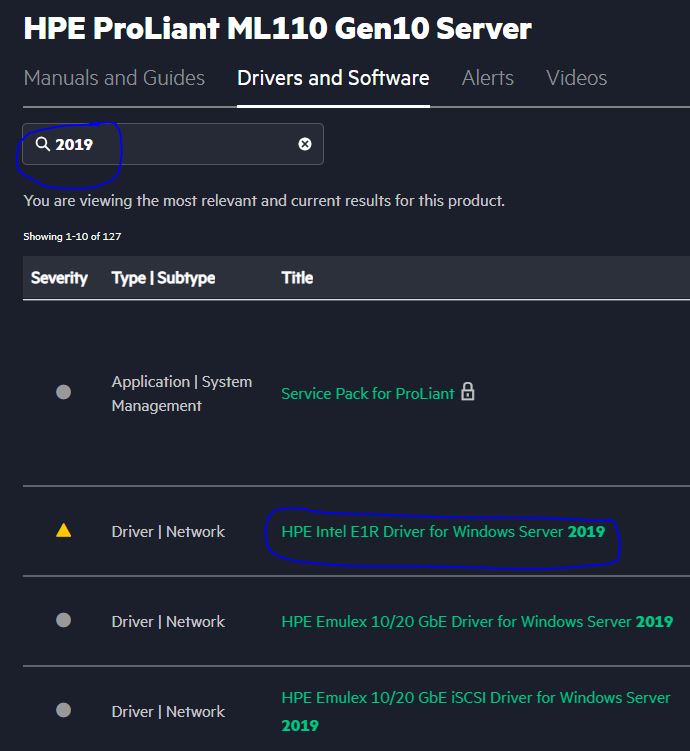Open HPE Emulex 10/20 GbE Driver link
This screenshot has width=690, height=751.
(476, 622)
